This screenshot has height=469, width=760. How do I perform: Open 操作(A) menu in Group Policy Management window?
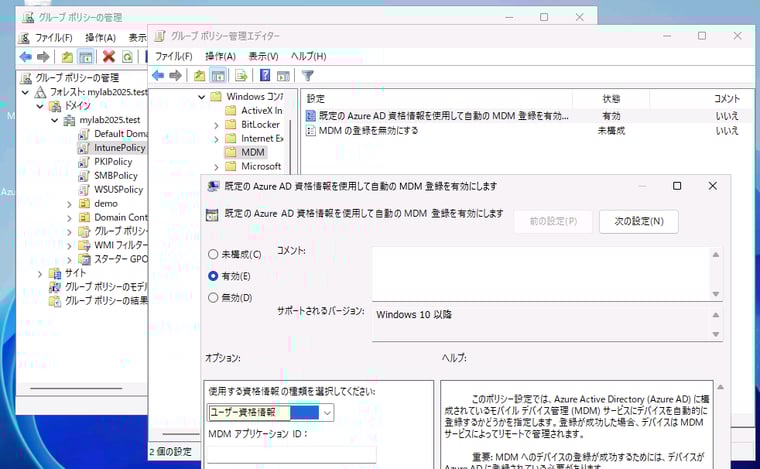[x=100, y=38]
